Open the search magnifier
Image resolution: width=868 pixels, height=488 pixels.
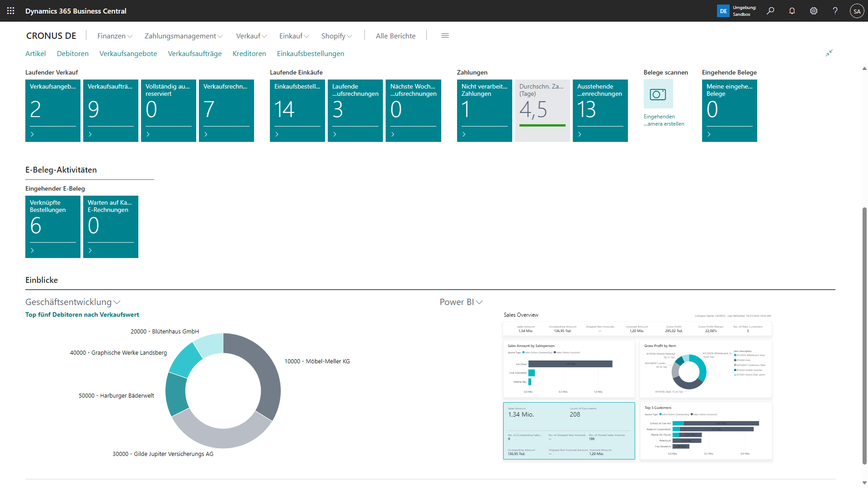tap(770, 11)
